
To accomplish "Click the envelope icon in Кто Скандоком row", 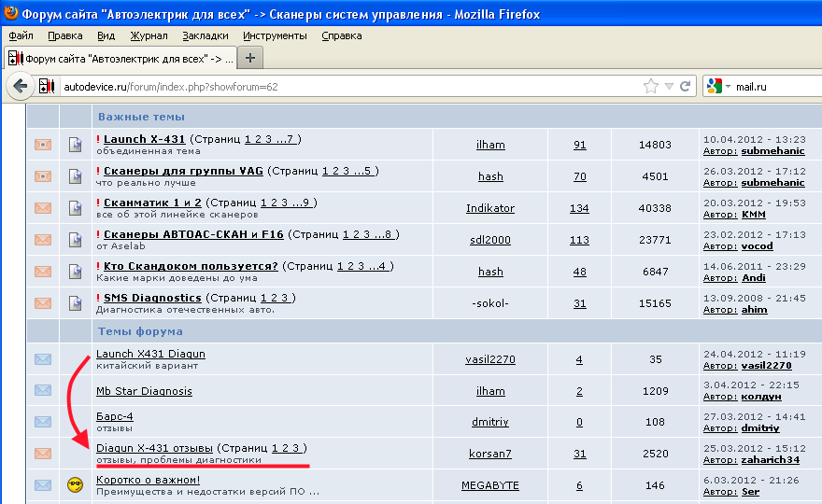I will click(x=43, y=272).
